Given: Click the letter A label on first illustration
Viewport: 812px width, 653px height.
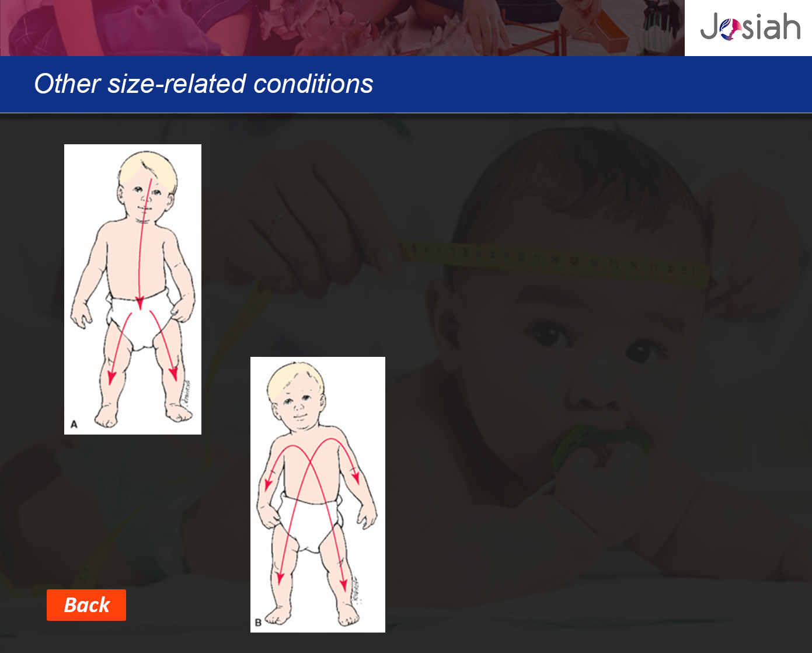Looking at the screenshot, I should pyautogui.click(x=74, y=424).
